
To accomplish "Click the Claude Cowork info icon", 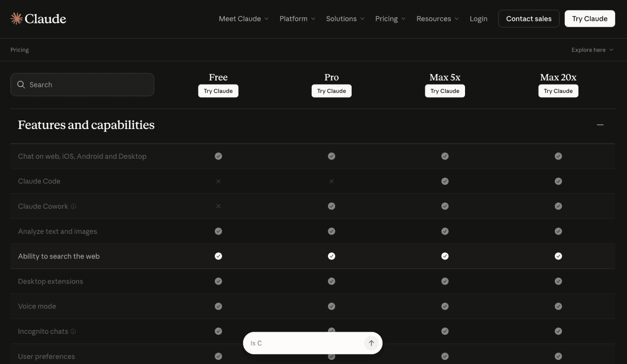I will [74, 206].
